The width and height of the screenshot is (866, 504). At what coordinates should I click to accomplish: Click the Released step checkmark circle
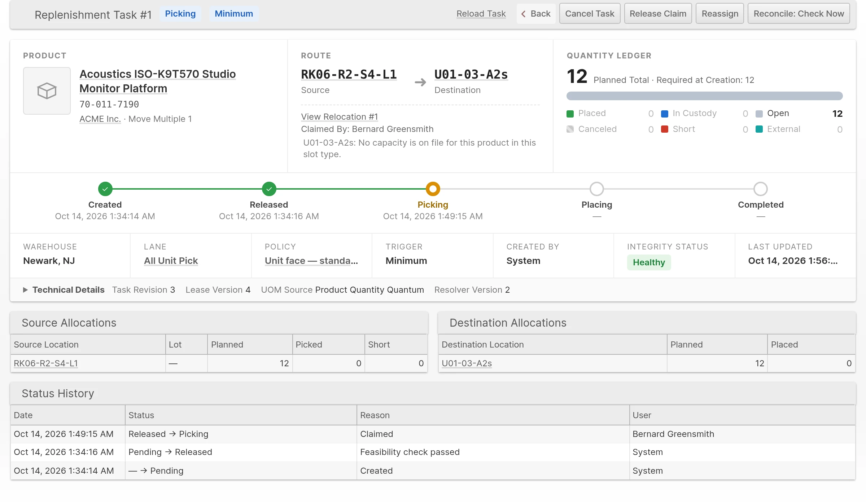coord(269,189)
